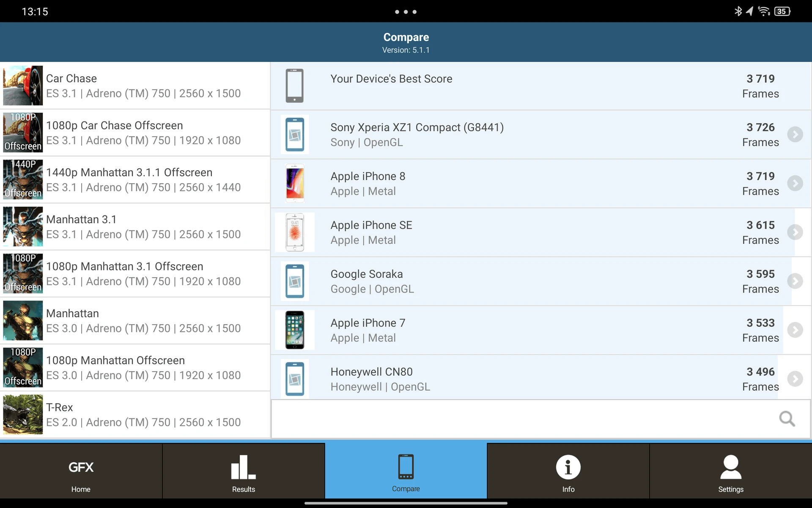Open Apple iPhone SE details chevron

(795, 232)
